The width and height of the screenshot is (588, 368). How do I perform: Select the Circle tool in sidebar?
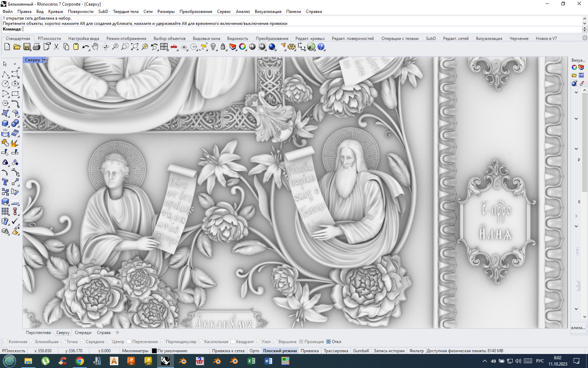click(5, 84)
